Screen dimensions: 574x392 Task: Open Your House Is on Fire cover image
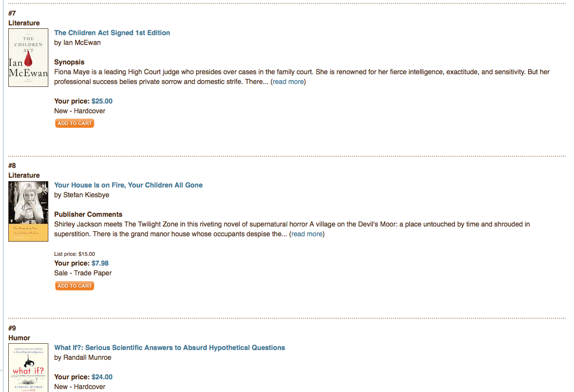(28, 211)
